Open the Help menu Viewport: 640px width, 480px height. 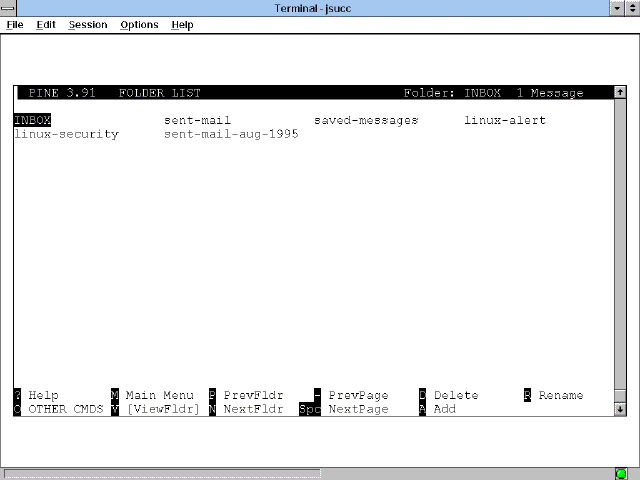(x=182, y=25)
